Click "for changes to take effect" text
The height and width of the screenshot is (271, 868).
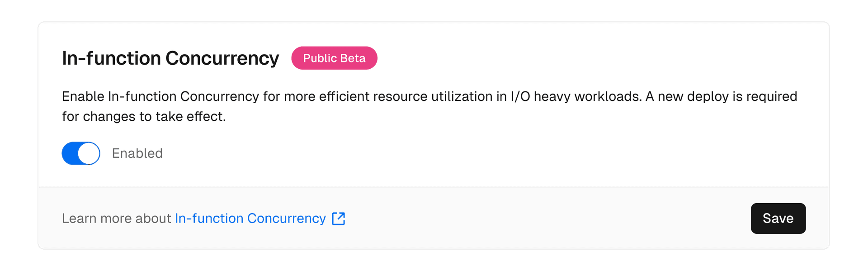coord(144,117)
